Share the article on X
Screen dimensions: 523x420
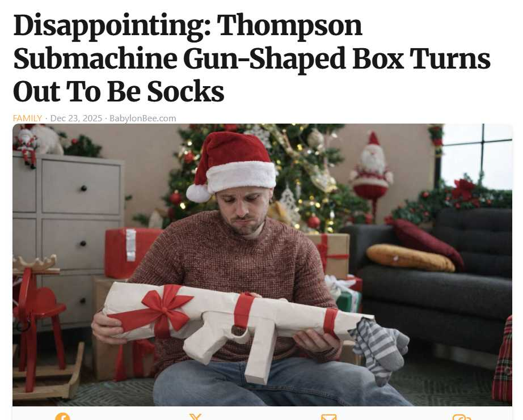coord(196,417)
